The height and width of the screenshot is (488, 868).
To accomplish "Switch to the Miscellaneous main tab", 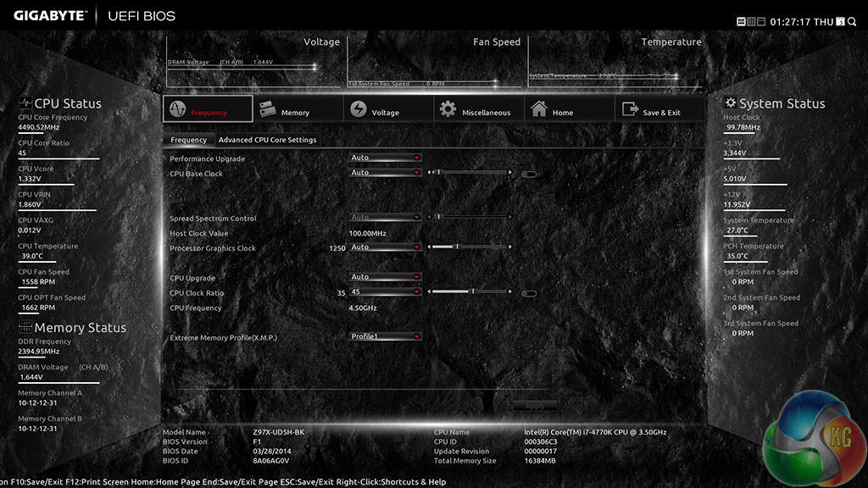I will coord(479,109).
